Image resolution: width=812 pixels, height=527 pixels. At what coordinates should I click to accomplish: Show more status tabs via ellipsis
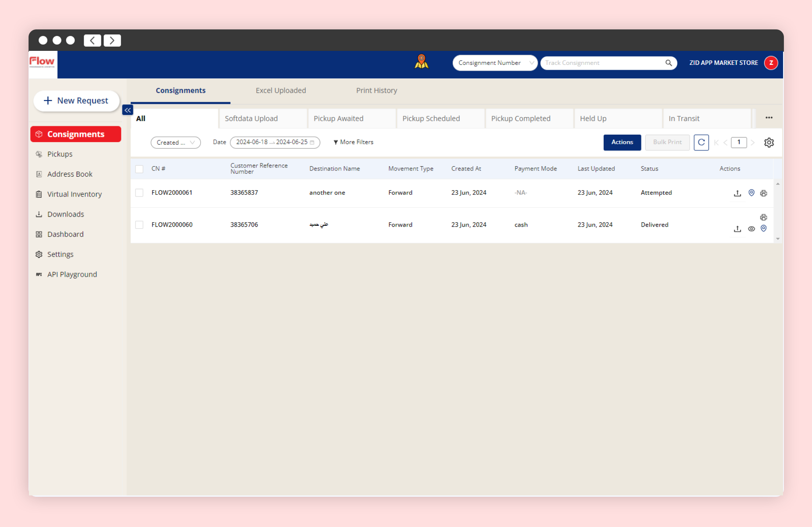(x=769, y=118)
